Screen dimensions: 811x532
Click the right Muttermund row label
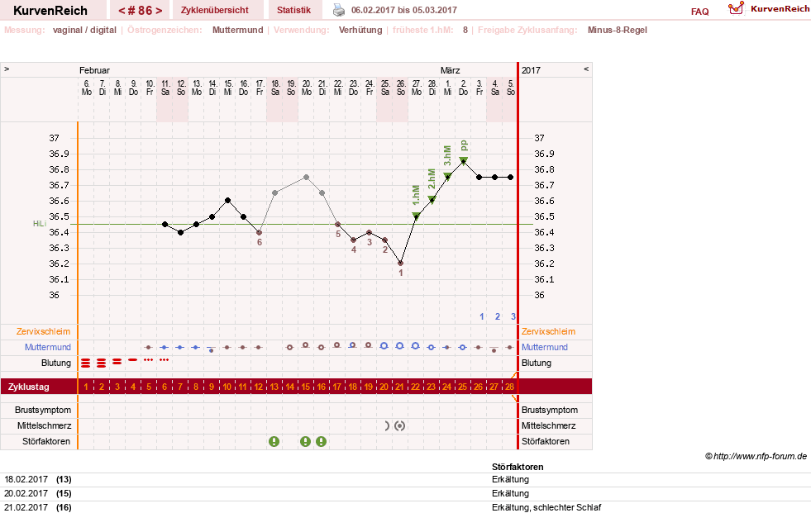[x=545, y=347]
